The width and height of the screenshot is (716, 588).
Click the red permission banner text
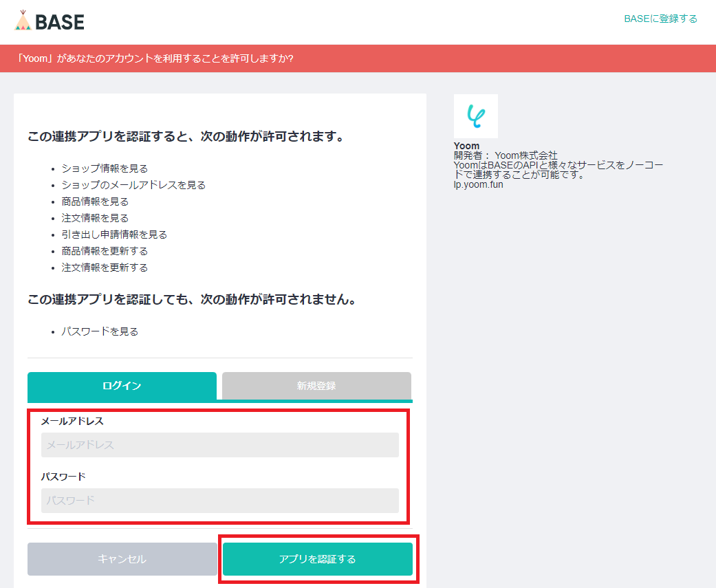(x=155, y=58)
